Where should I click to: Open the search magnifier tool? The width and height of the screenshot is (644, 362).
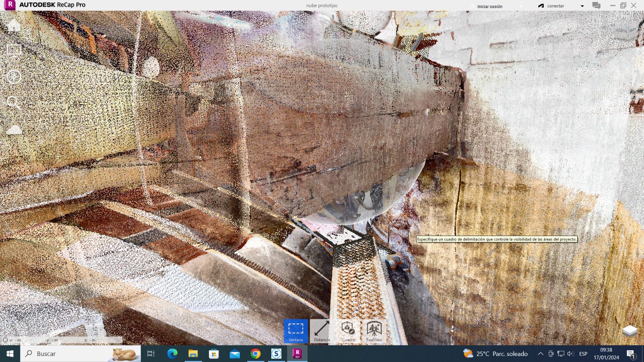click(x=14, y=103)
